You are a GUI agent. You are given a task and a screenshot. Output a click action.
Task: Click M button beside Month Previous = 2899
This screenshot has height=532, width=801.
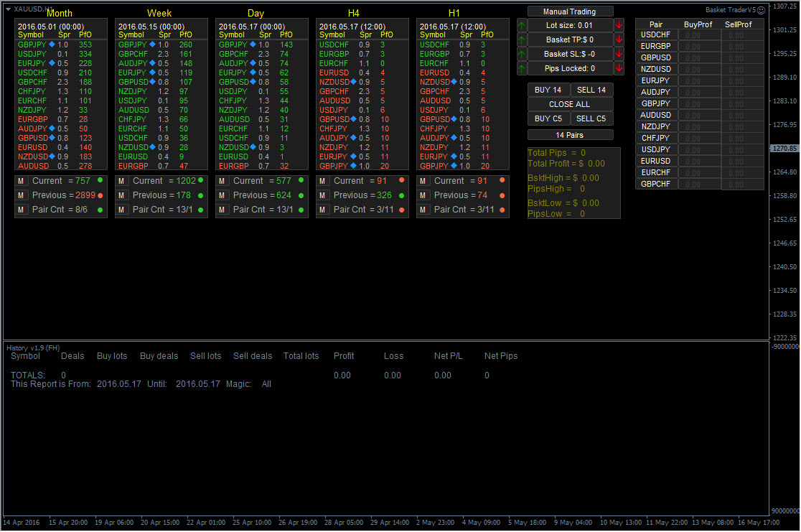[x=21, y=195]
